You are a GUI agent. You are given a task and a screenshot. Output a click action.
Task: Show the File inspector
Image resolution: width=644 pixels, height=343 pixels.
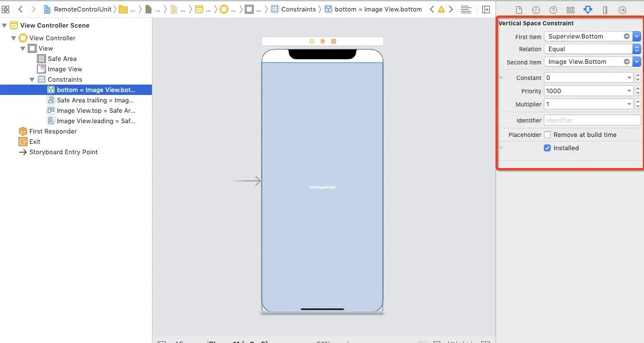pyautogui.click(x=519, y=10)
